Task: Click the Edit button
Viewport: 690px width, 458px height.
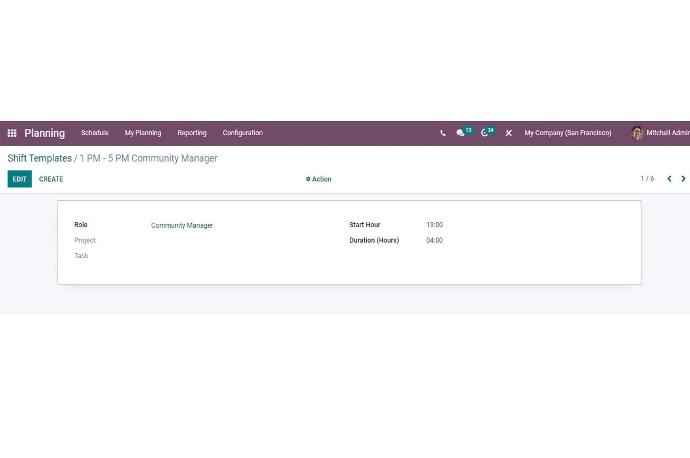Action: click(x=19, y=179)
